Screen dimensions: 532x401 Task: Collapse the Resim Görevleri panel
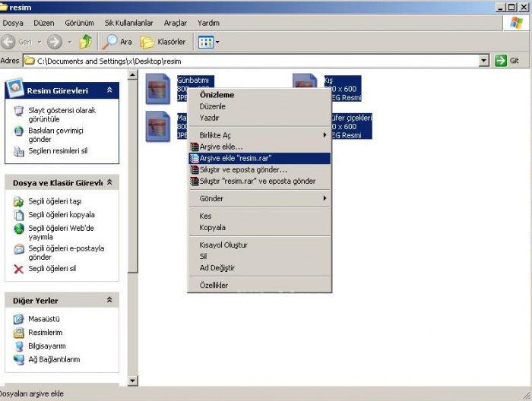pyautogui.click(x=109, y=90)
